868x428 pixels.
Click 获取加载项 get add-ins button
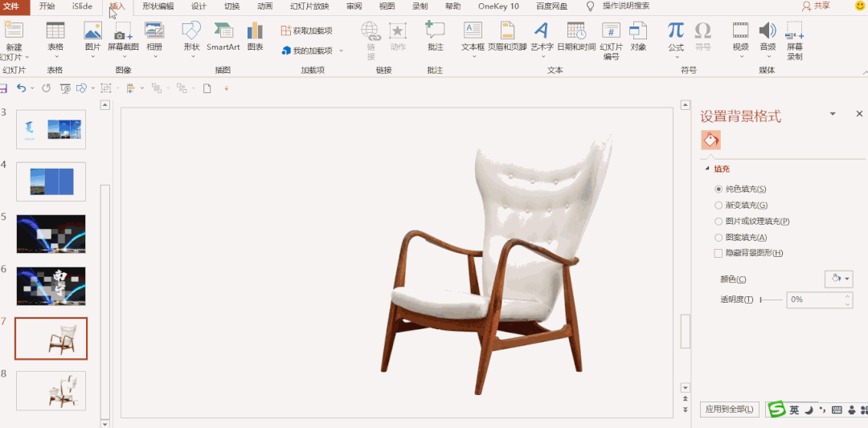pyautogui.click(x=306, y=31)
